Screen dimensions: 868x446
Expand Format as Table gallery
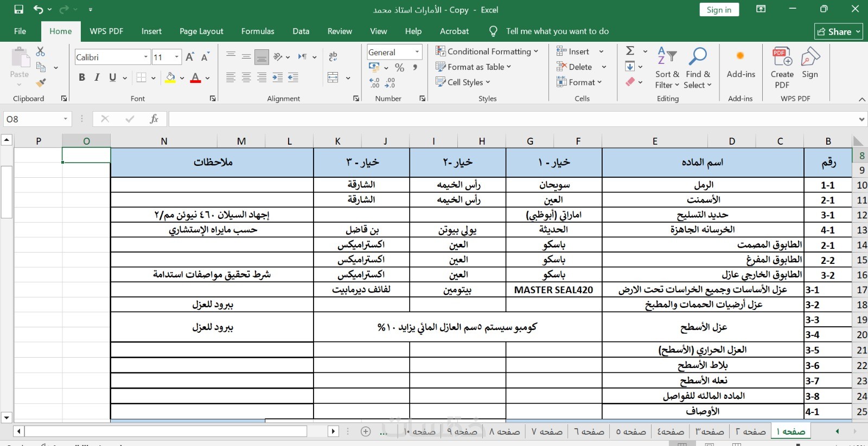[473, 67]
